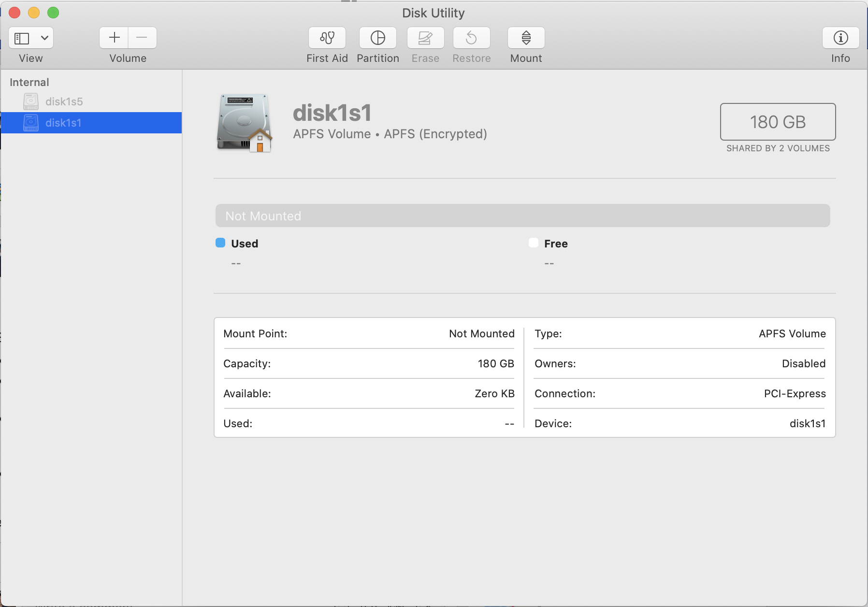This screenshot has height=607, width=868.
Task: Click the Internal sidebar section header
Action: 29,82
